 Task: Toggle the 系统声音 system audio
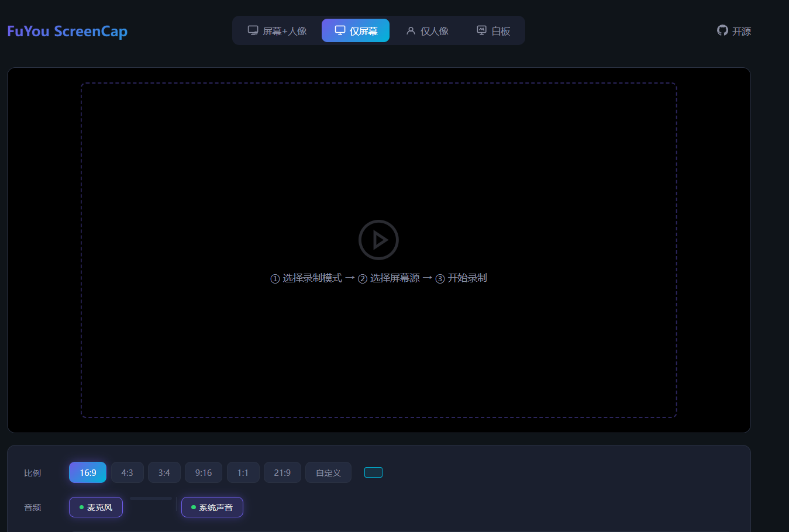(212, 507)
